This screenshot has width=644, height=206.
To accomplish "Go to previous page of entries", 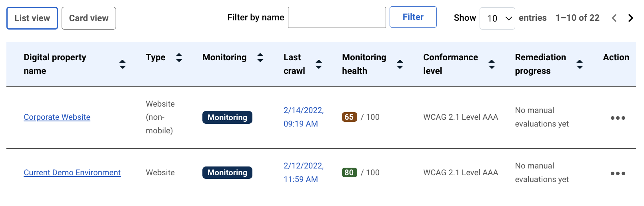I will point(614,18).
